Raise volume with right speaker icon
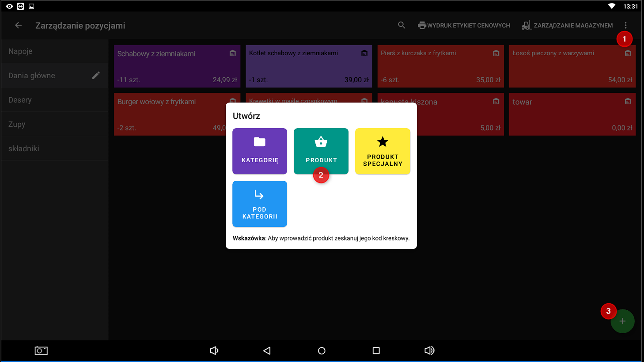644x362 pixels. 429,351
